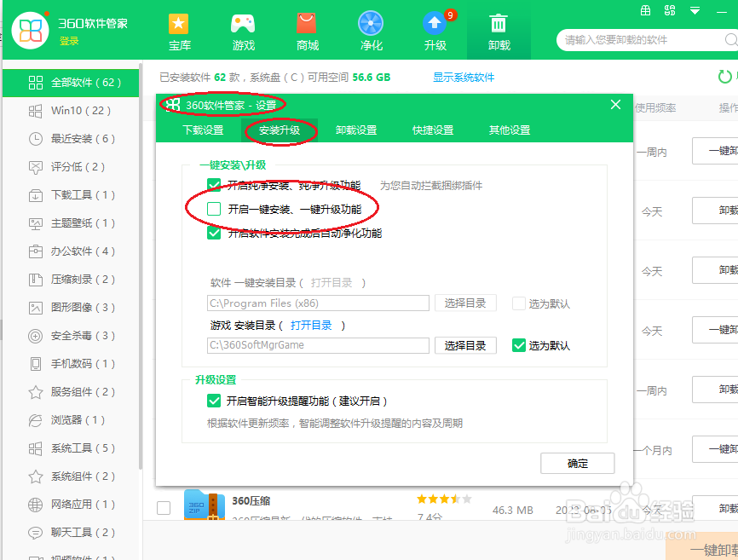
Task: Select 全部软件 (62) category
Action: pyautogui.click(x=71, y=83)
